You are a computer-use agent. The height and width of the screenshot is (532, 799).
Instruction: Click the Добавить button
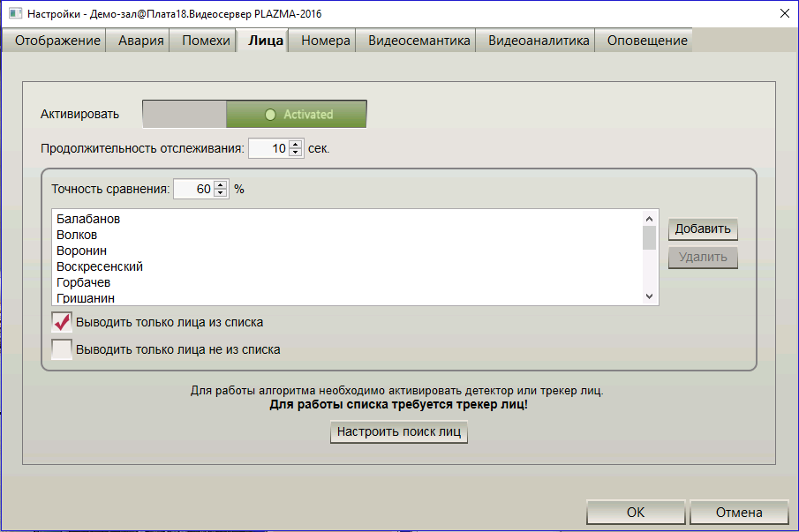coord(703,229)
